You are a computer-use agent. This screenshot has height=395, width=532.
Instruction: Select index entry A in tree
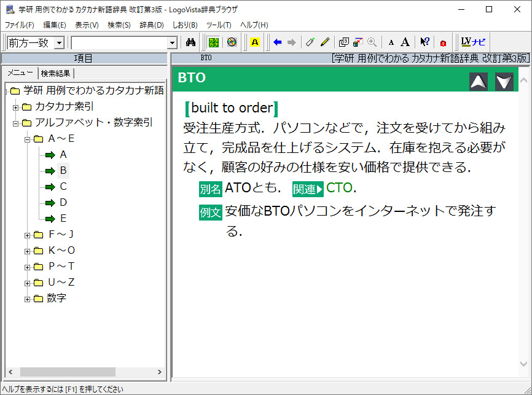click(x=63, y=155)
